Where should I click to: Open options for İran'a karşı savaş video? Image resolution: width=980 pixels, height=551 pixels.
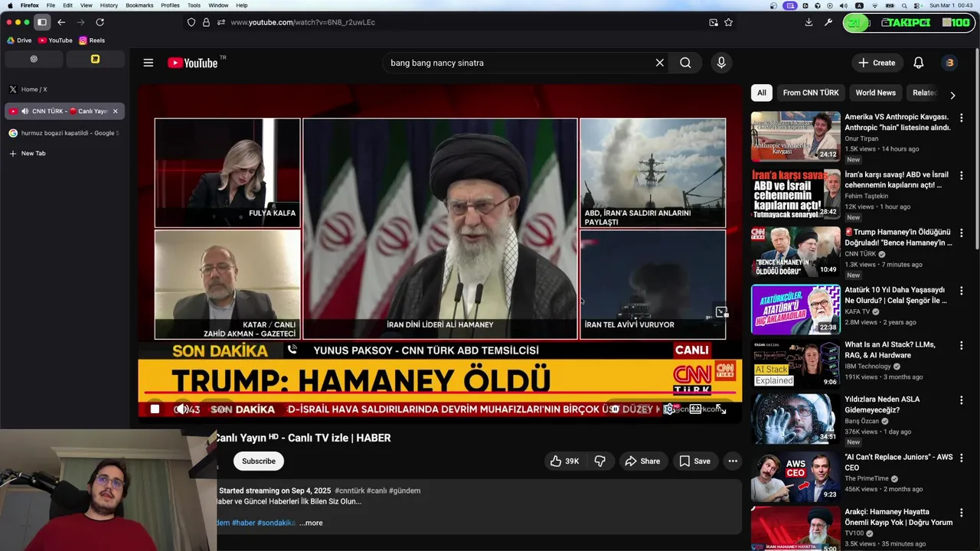coord(961,175)
